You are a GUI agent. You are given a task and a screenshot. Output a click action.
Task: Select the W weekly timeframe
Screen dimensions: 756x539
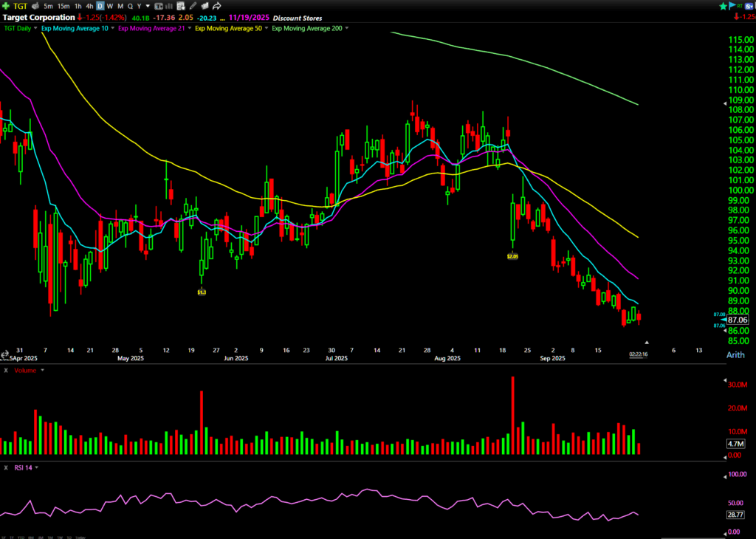pos(109,6)
